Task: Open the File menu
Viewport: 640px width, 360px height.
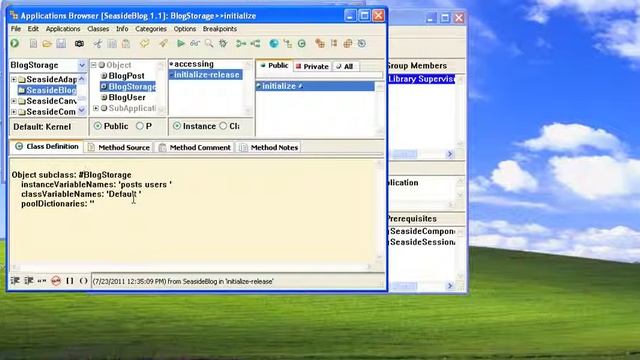Action: 16,29
